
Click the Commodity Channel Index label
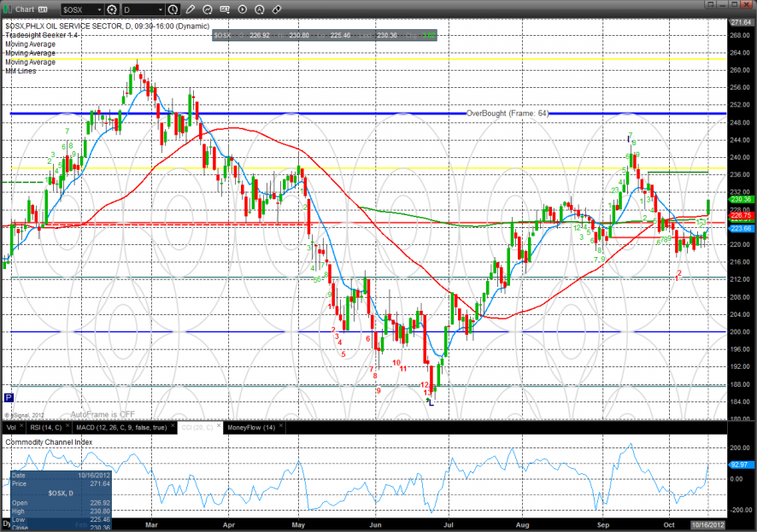49,442
